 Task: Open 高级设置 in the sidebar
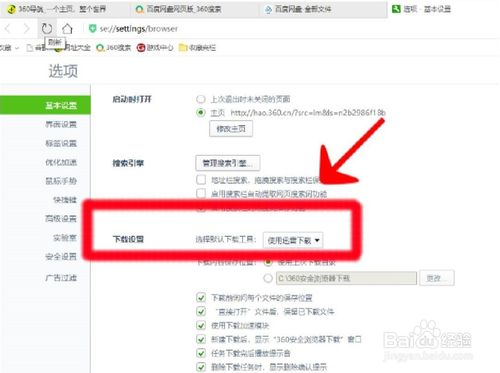(61, 219)
